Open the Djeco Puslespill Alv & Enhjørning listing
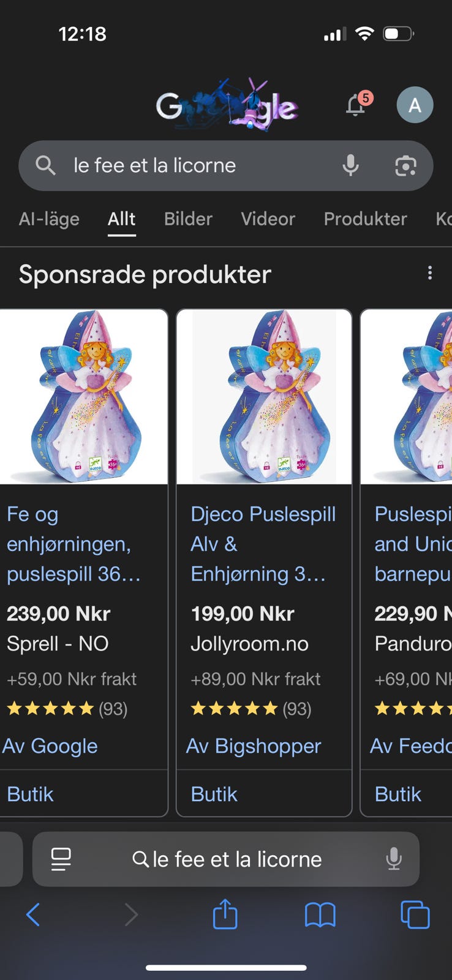452x980 pixels. (x=263, y=543)
